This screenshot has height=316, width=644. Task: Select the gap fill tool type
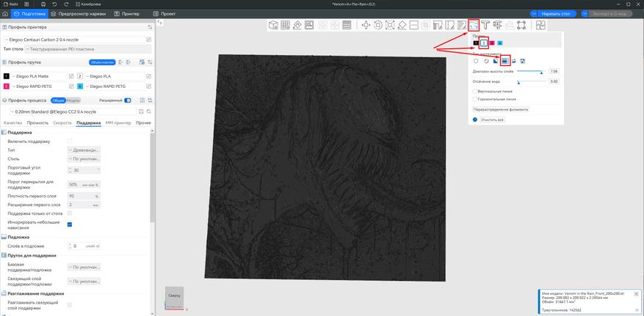523,61
